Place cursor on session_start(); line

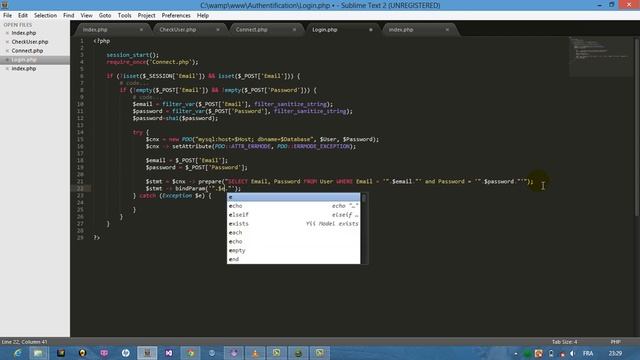pos(133,55)
